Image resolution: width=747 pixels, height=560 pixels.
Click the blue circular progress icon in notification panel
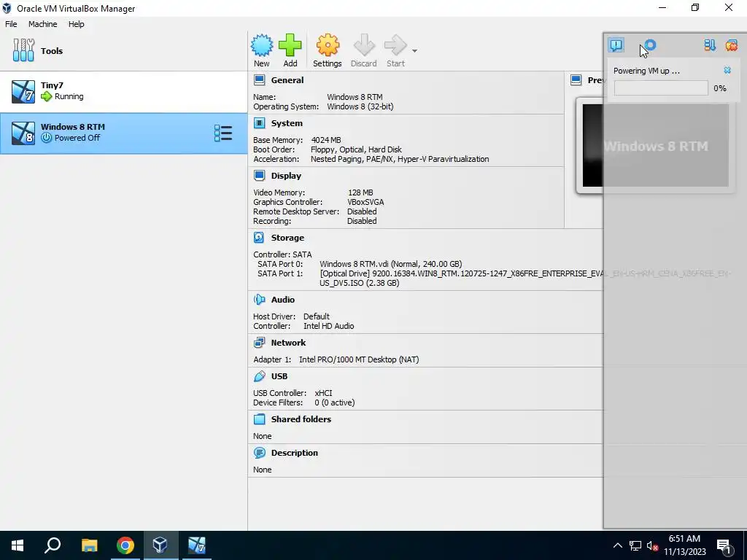coord(650,45)
